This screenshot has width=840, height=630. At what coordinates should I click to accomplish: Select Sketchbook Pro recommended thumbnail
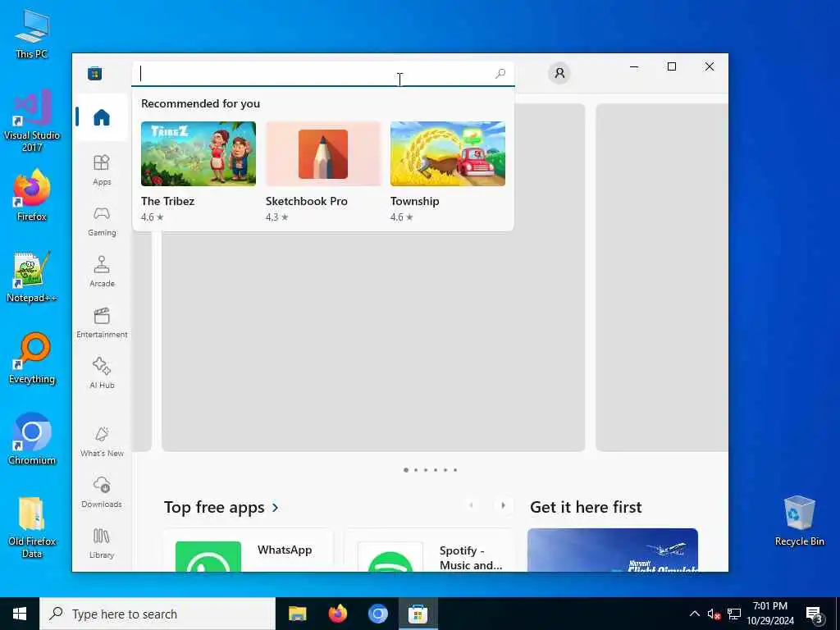point(323,153)
